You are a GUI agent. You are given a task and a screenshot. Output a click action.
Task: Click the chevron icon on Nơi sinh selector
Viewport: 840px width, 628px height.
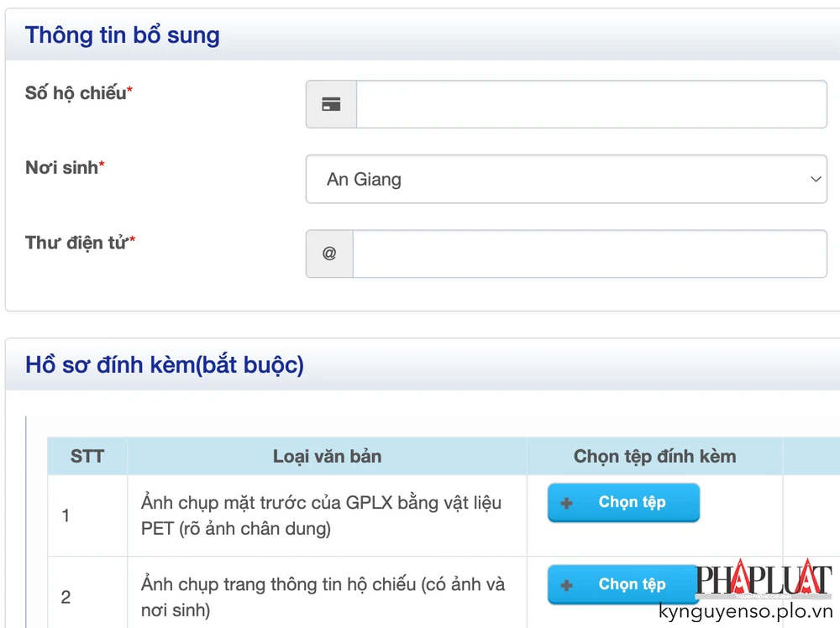(x=815, y=179)
